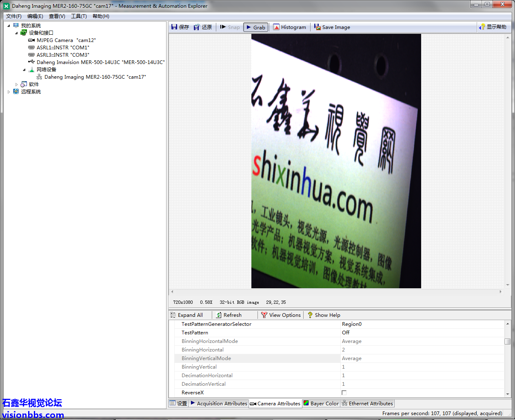This screenshot has width=515, height=420.
Task: Open the 工具(T) menu
Action: coord(79,16)
